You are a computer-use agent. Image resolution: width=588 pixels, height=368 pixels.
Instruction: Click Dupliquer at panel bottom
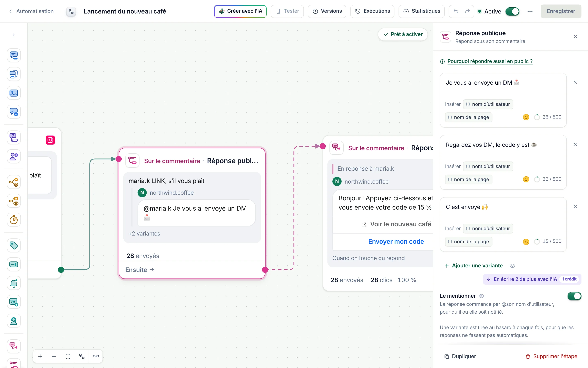tap(460, 356)
